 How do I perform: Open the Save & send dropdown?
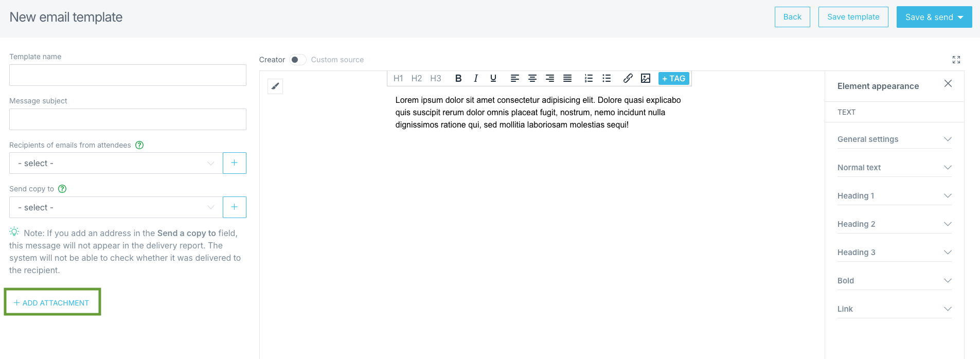(x=934, y=17)
